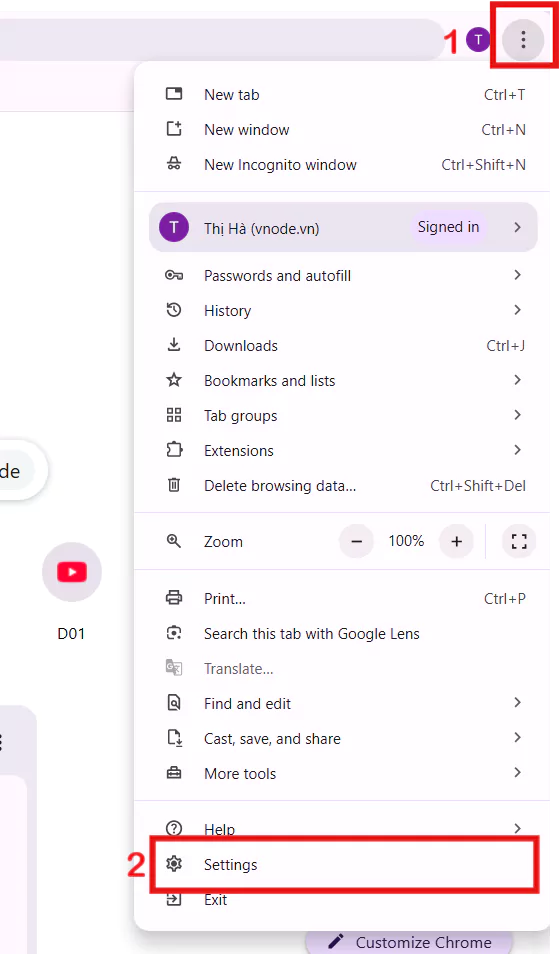This screenshot has width=559, height=954.
Task: Click the Ctrl+P shortcut text
Action: tap(505, 599)
